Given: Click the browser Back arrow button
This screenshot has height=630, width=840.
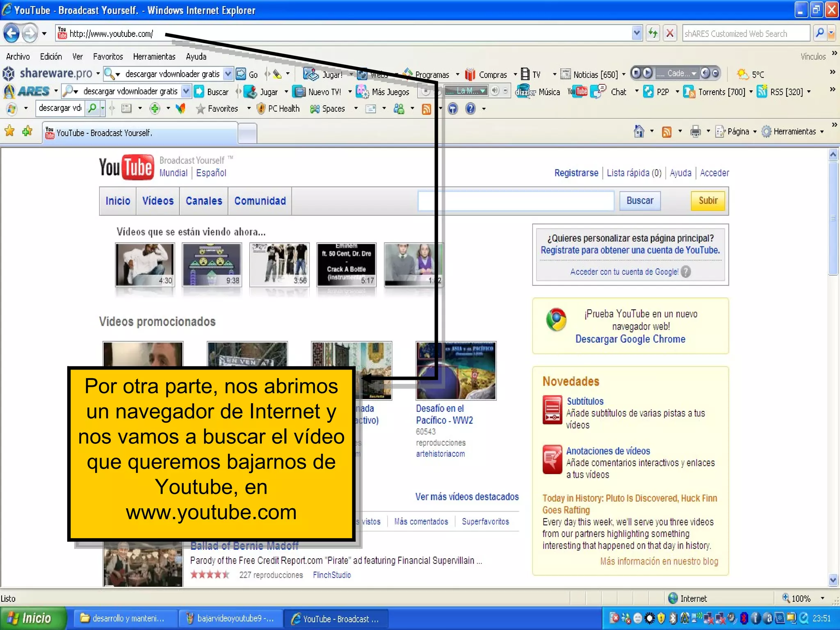Looking at the screenshot, I should click(11, 33).
